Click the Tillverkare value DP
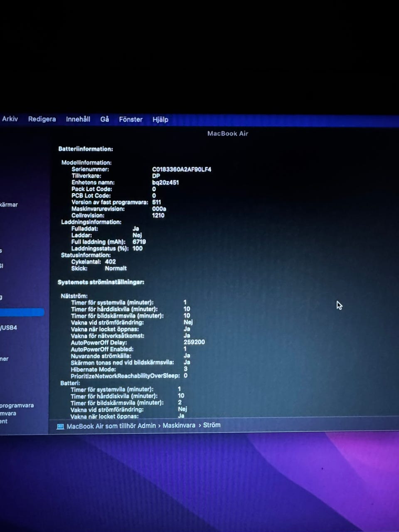Screen dimensions: 399x532 coord(156,176)
